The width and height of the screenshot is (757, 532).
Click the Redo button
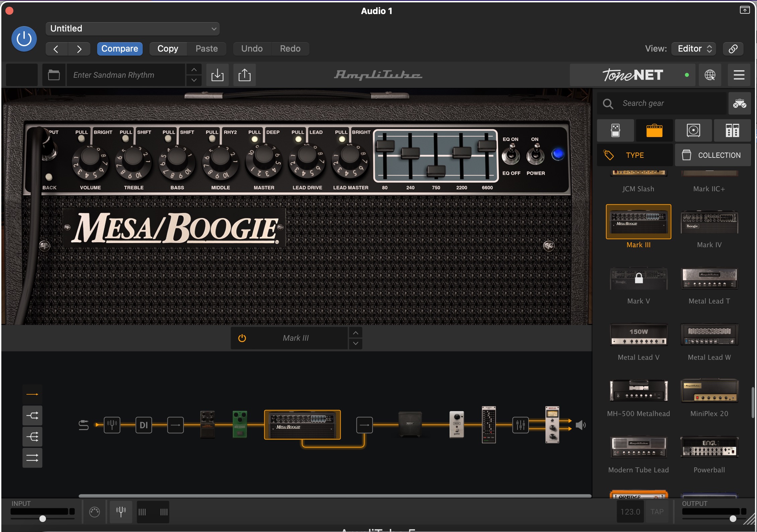[290, 49]
